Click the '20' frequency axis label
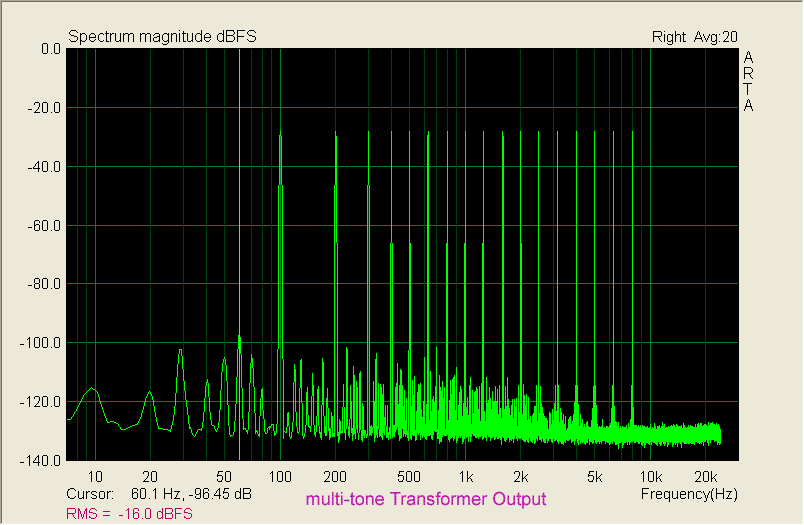Viewport: 804px width, 525px height. (150, 477)
